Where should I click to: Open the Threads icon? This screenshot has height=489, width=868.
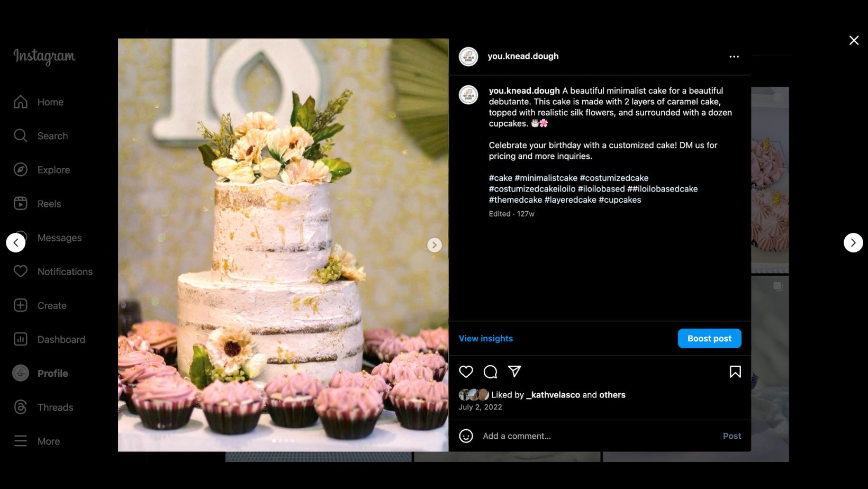point(21,407)
